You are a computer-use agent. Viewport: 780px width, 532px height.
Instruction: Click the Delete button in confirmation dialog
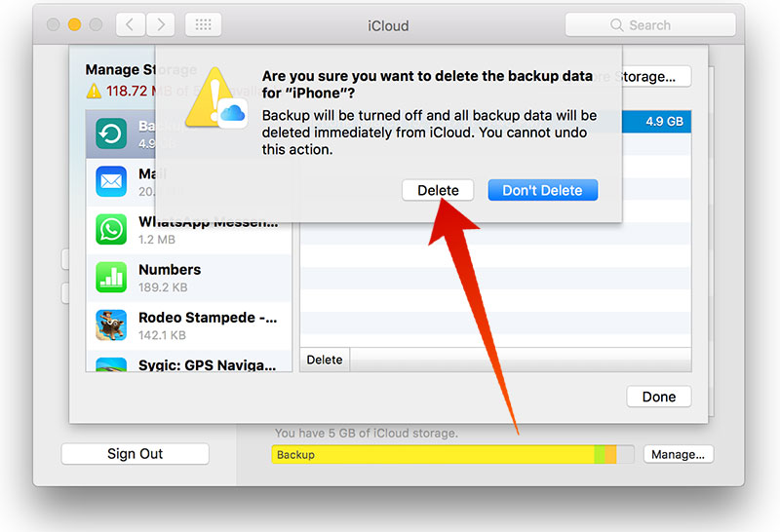438,191
